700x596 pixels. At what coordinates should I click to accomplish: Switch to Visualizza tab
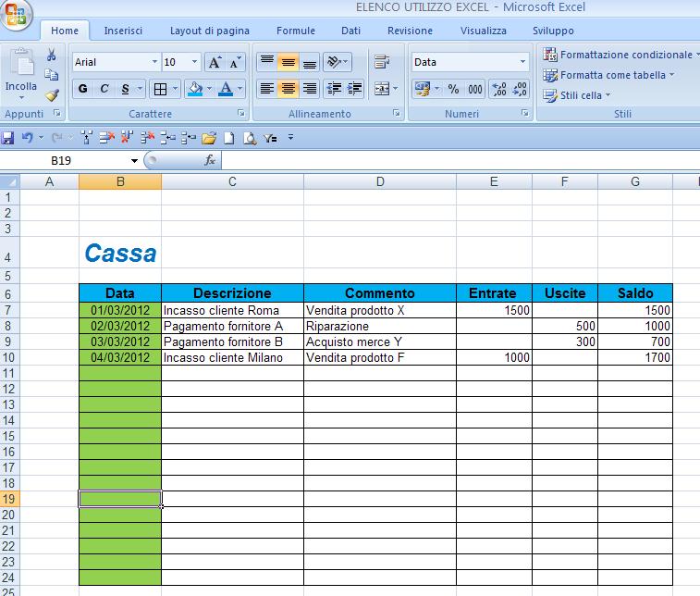click(483, 31)
